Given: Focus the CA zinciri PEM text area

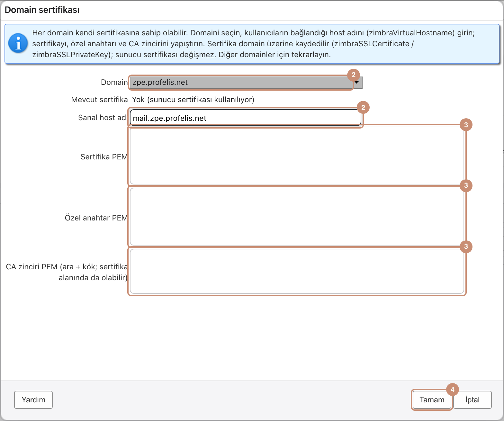Looking at the screenshot, I should [297, 271].
